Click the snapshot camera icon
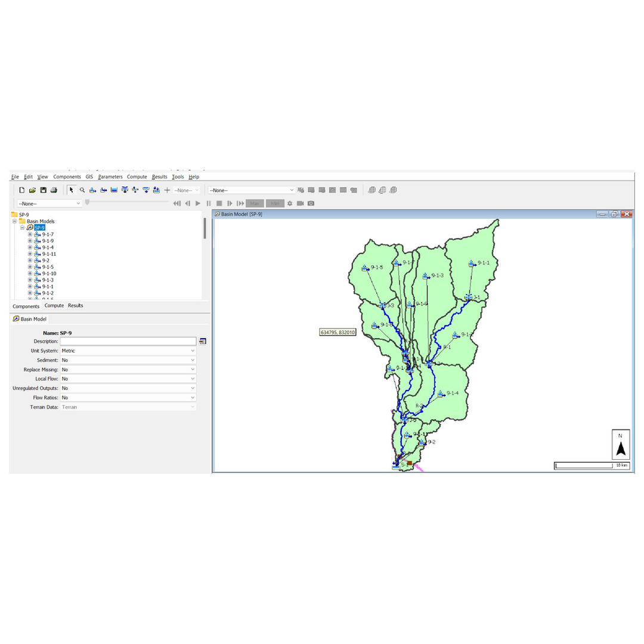 [311, 203]
